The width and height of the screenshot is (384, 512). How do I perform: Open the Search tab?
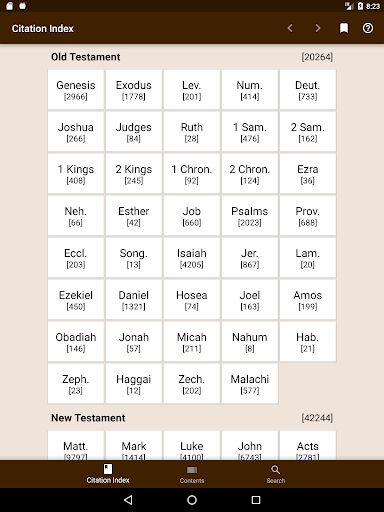click(276, 474)
